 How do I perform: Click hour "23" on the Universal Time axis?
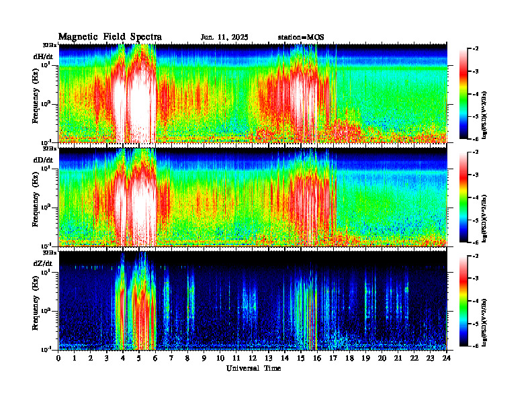point(431,358)
